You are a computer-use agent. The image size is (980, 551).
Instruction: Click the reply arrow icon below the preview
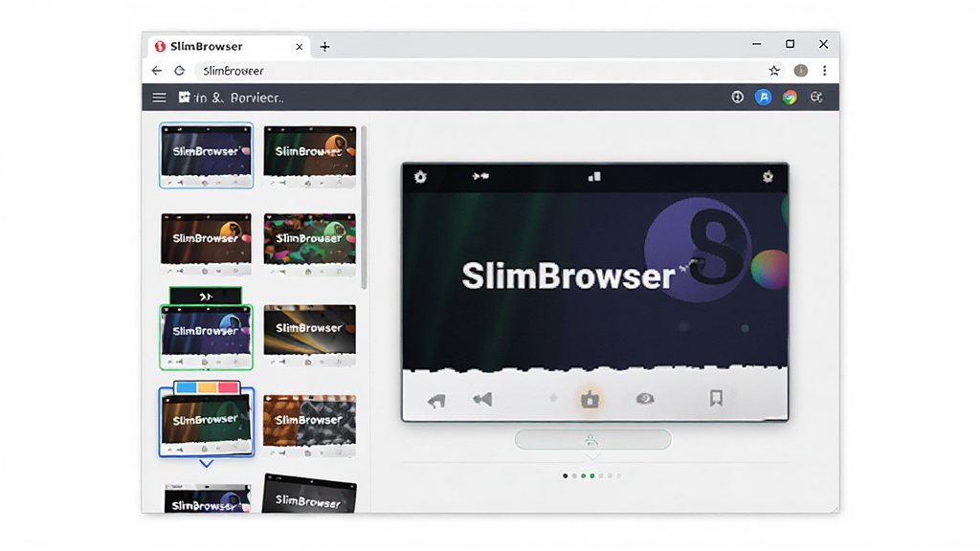tap(436, 401)
